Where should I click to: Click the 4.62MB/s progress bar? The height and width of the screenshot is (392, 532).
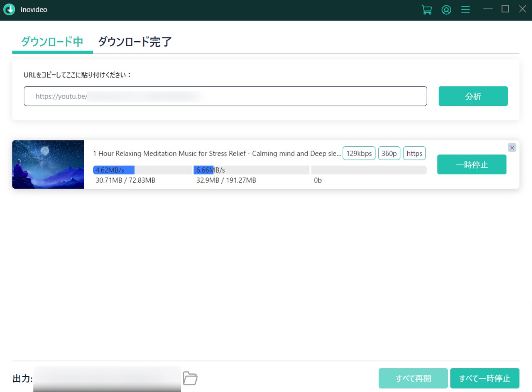pyautogui.click(x=143, y=170)
